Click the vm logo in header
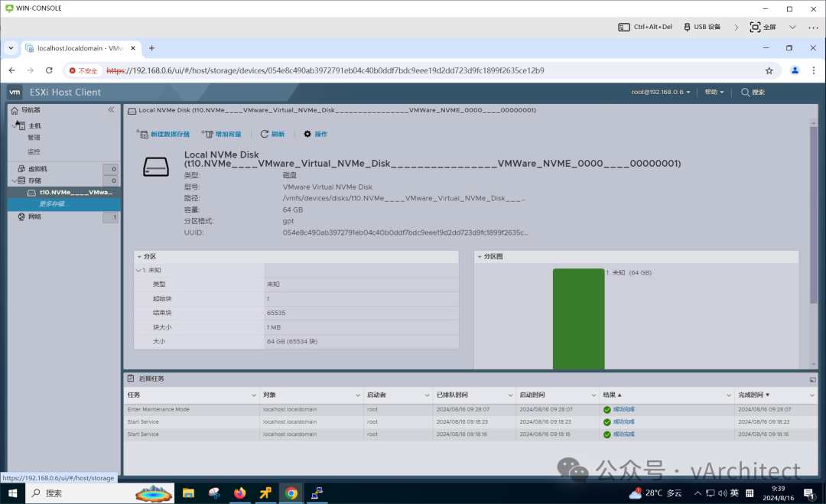Screen dimensions: 826x504 click(x=15, y=93)
